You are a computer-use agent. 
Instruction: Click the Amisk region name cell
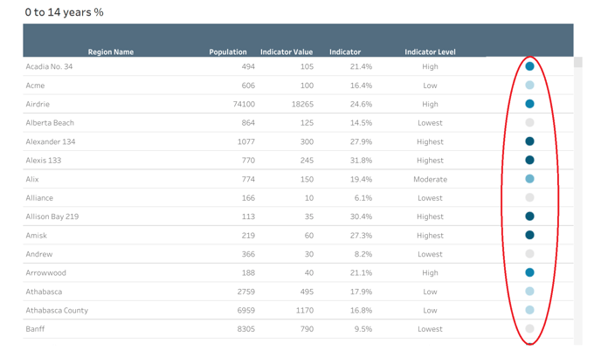pyautogui.click(x=37, y=236)
